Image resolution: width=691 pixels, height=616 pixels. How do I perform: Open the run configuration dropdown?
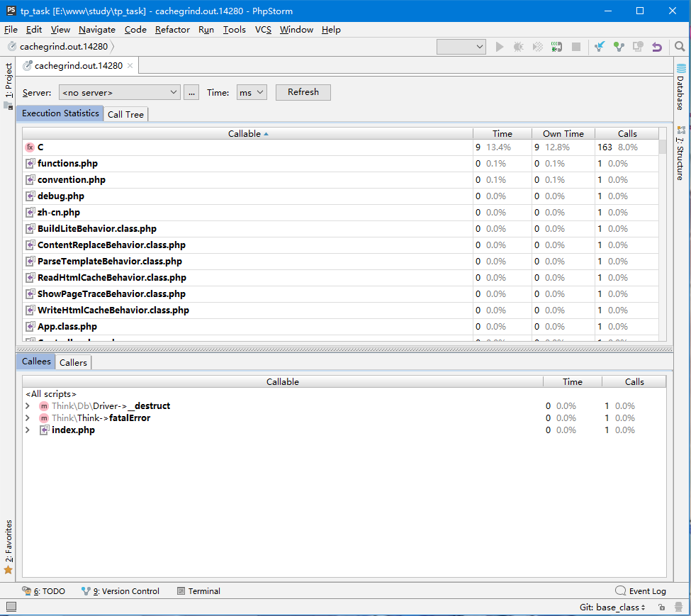[x=461, y=47]
